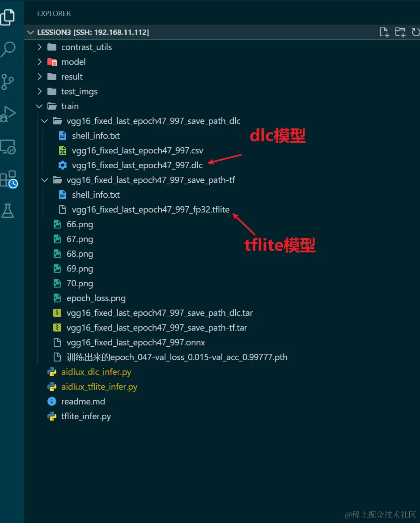
Task: Open the epoch_loss.png file
Action: tap(96, 298)
